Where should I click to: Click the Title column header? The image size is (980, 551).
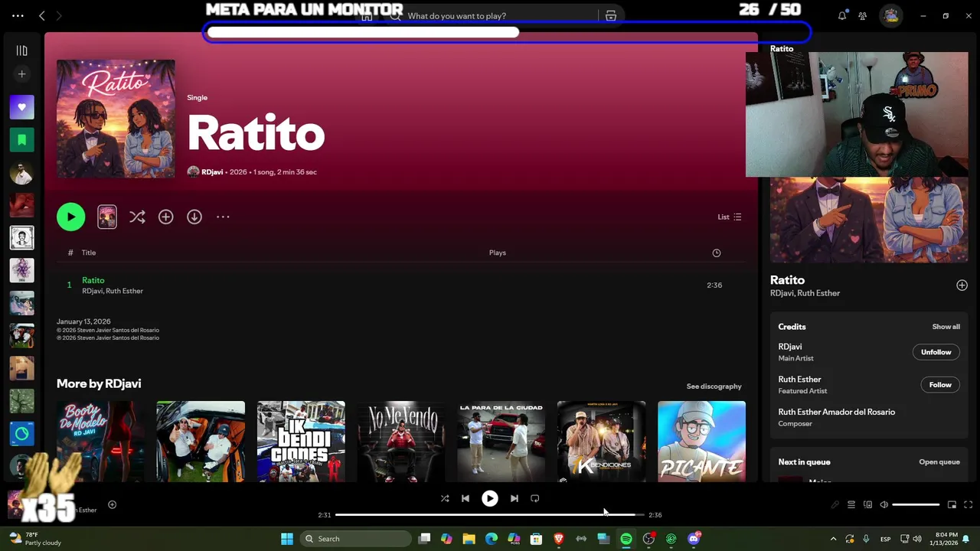click(89, 253)
